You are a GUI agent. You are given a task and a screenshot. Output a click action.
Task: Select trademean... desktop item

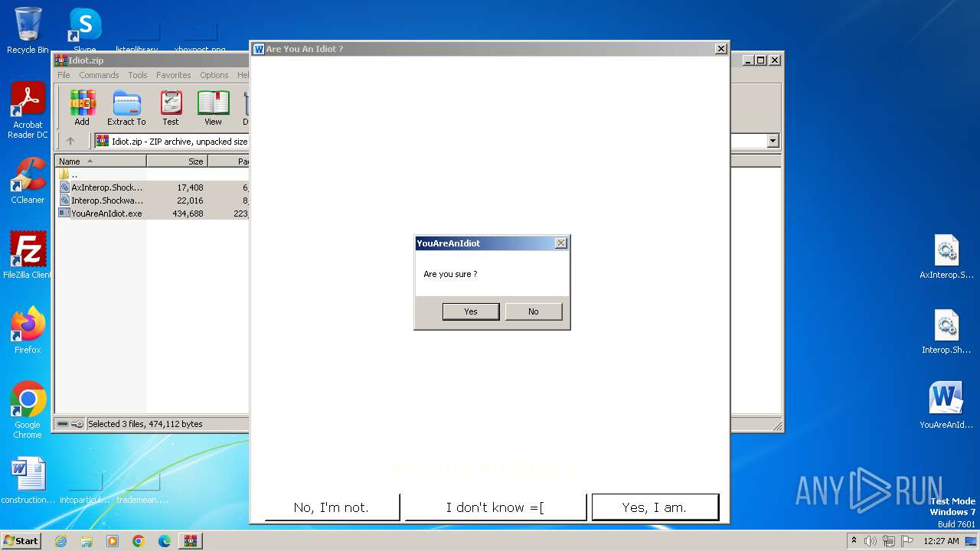[142, 486]
